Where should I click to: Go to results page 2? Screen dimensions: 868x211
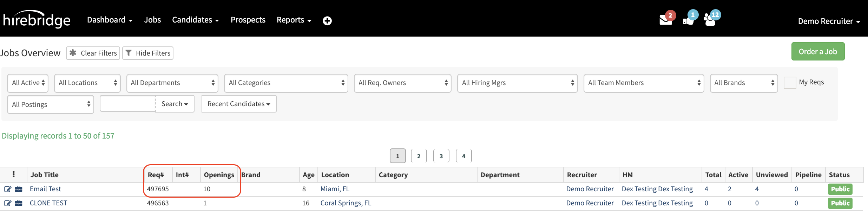(x=419, y=156)
